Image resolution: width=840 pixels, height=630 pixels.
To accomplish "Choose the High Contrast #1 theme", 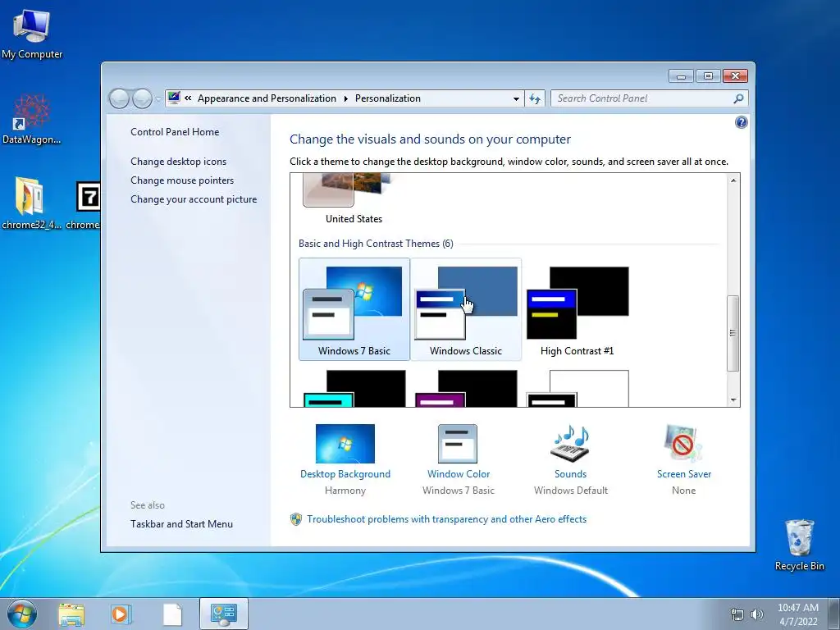I will [577, 309].
